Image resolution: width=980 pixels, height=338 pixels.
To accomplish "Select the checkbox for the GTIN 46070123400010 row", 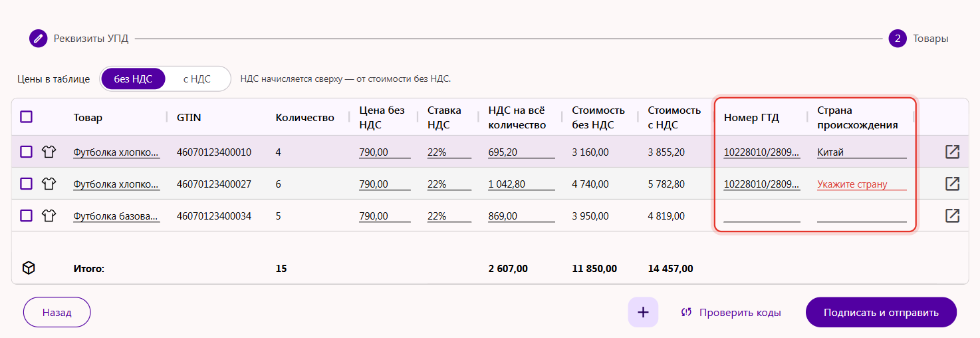I will pos(26,152).
